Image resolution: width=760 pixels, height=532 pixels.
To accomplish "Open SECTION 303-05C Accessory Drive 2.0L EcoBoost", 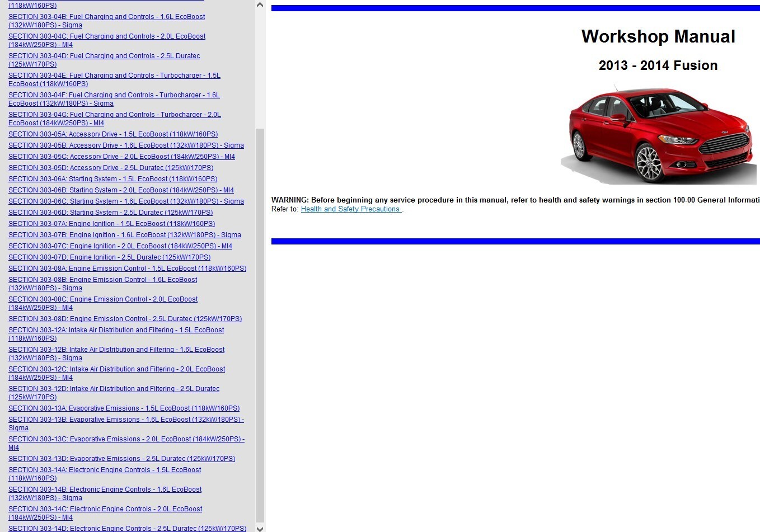I will tap(121, 157).
